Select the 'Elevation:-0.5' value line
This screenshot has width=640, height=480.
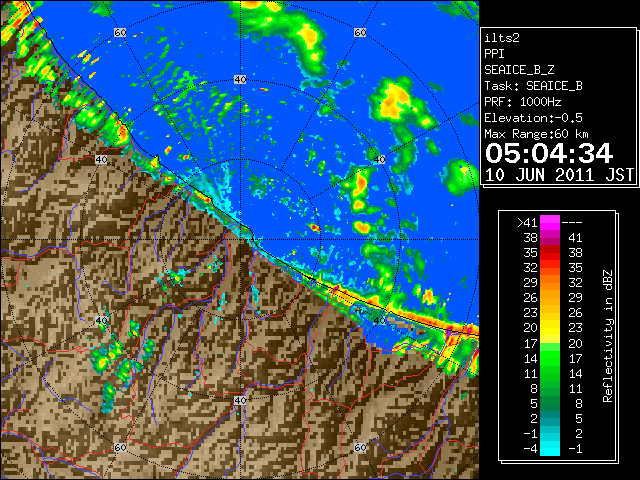pyautogui.click(x=533, y=118)
